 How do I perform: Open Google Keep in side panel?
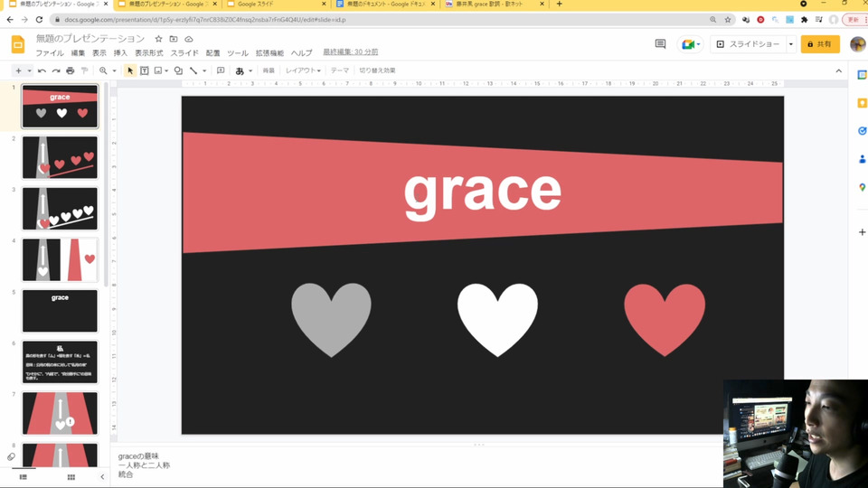862,103
